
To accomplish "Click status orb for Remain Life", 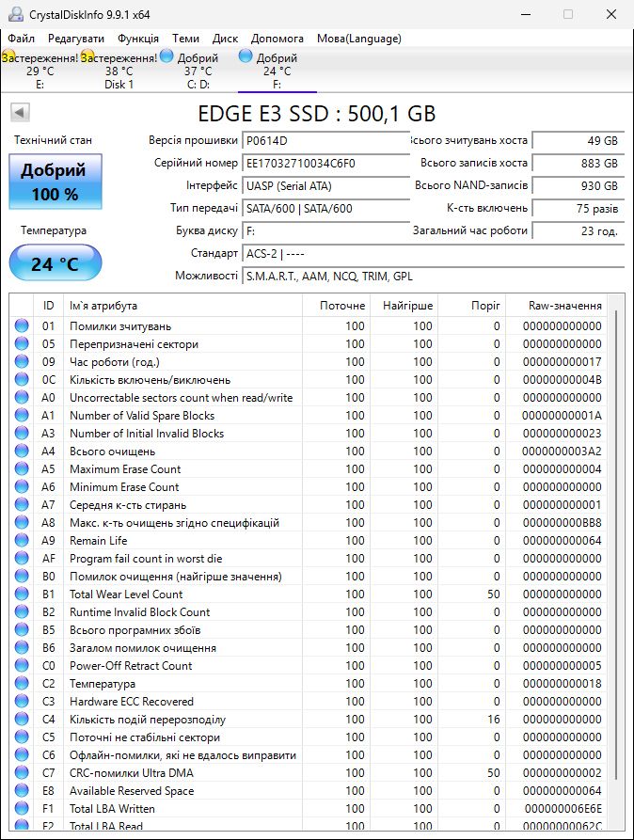I will point(22,540).
